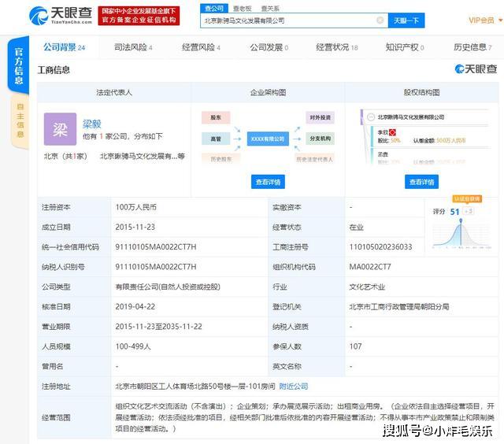Open the 公司背景 24 tab
The width and height of the screenshot is (504, 444).
[x=64, y=47]
